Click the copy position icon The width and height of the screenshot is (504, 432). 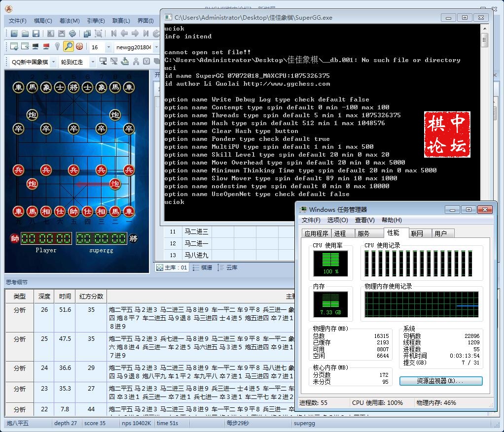87,33
